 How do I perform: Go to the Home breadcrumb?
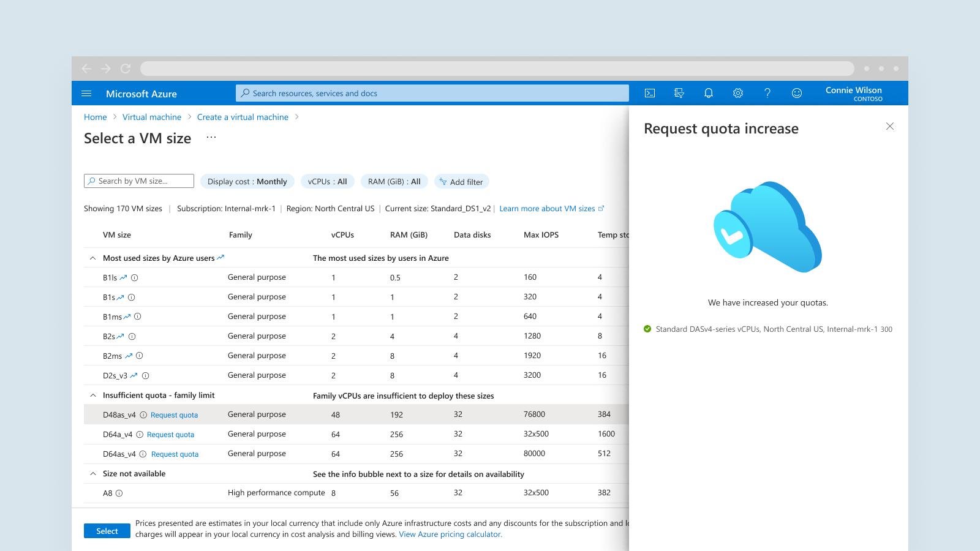tap(95, 117)
